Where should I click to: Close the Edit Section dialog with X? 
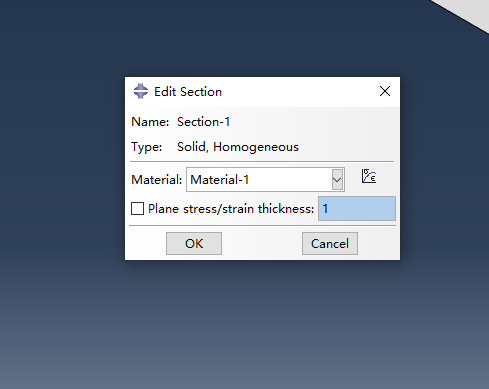click(385, 91)
